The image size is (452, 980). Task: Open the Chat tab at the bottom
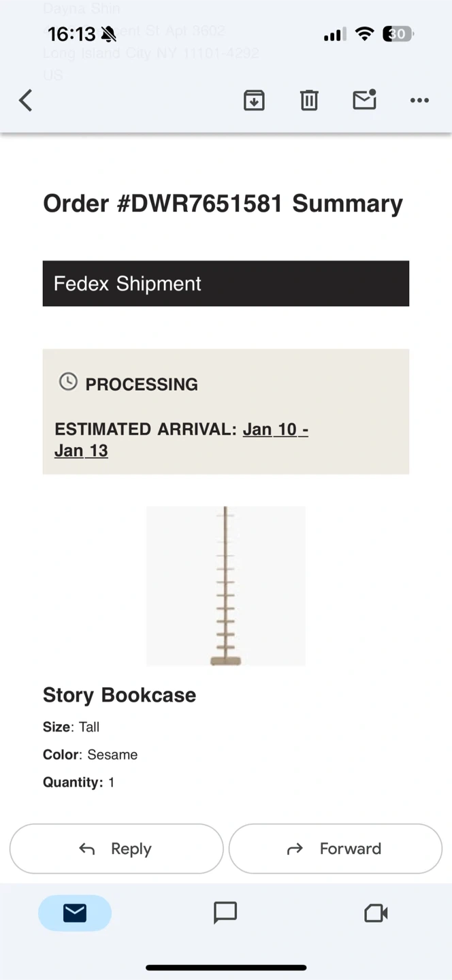pyautogui.click(x=225, y=913)
